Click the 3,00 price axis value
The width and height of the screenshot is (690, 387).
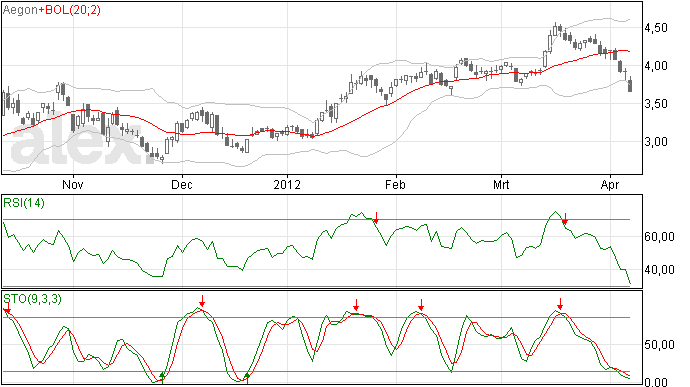656,142
